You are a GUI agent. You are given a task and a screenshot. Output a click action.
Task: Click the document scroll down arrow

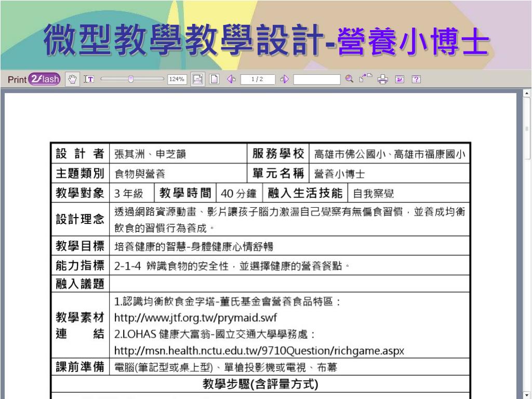527,395
